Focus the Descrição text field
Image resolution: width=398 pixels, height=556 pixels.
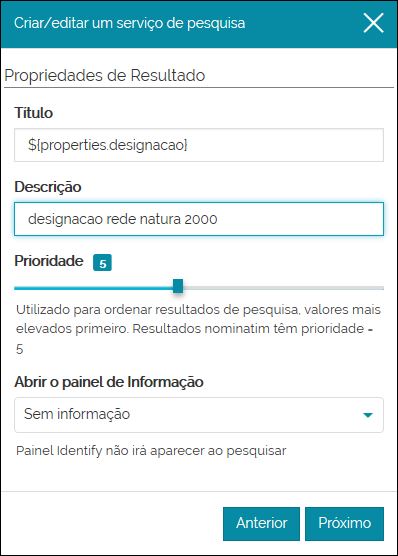(199, 219)
